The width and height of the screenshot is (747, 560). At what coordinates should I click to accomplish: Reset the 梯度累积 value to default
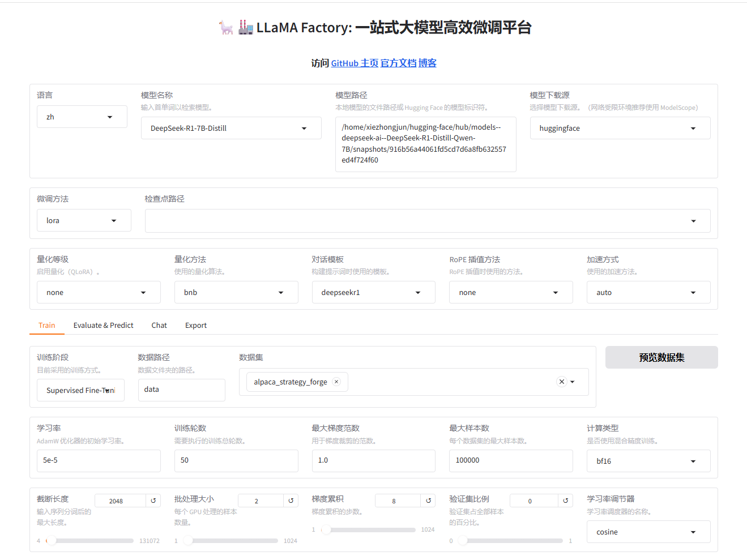tap(428, 501)
